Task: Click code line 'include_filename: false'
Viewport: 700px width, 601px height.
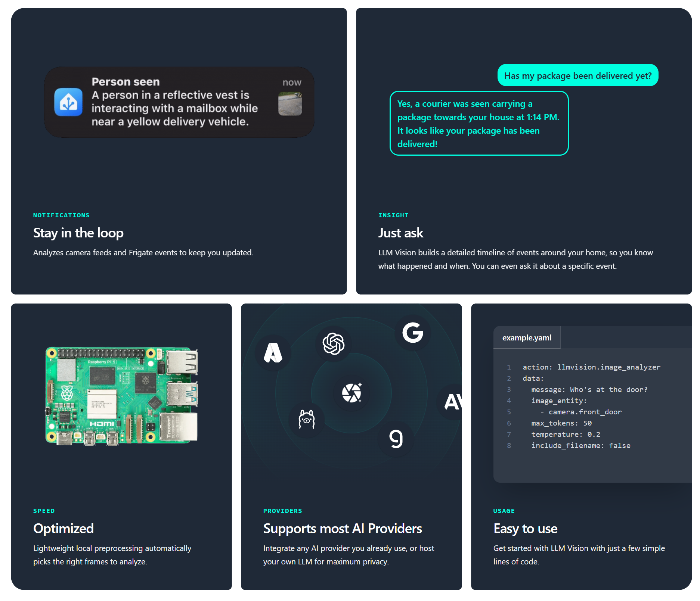Action: click(581, 445)
